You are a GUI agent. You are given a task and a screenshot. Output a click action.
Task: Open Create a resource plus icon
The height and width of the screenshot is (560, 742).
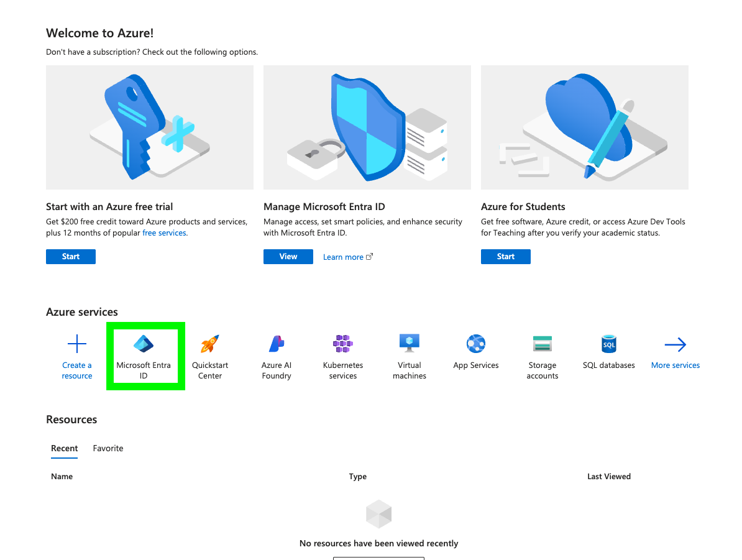(x=76, y=344)
